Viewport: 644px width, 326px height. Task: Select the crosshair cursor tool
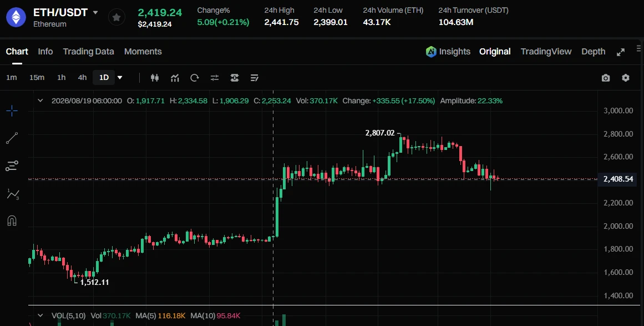pos(12,111)
